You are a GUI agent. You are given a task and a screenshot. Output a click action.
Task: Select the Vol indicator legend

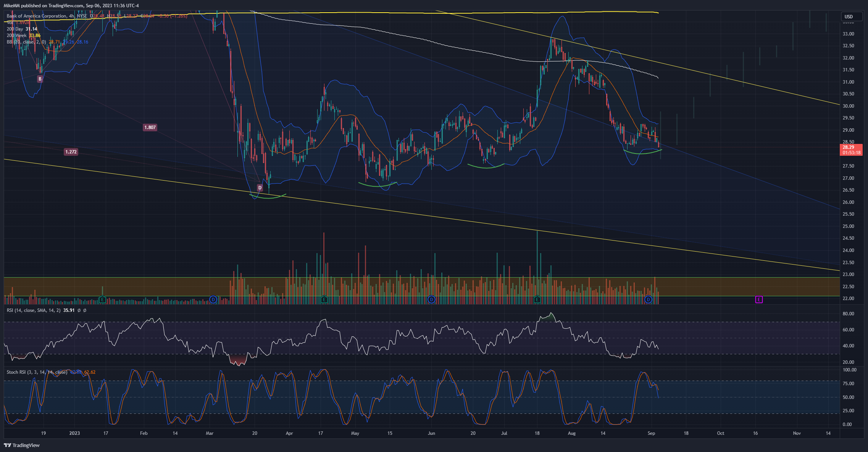[x=18, y=23]
